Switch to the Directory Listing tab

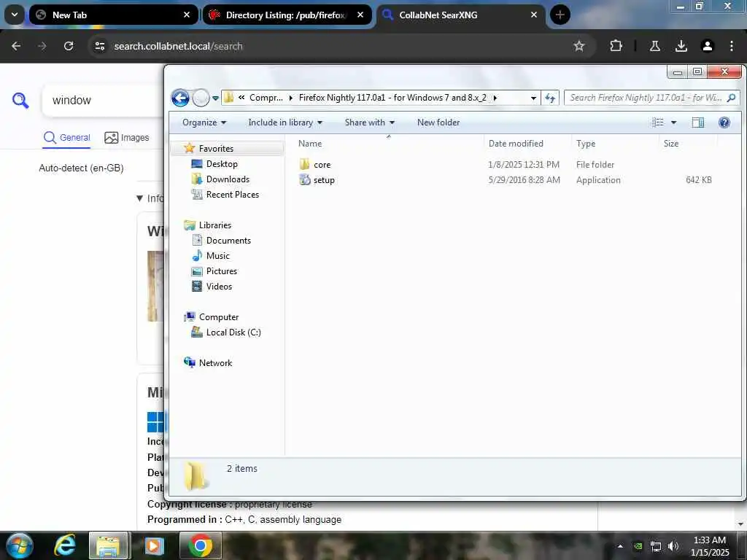coord(287,15)
